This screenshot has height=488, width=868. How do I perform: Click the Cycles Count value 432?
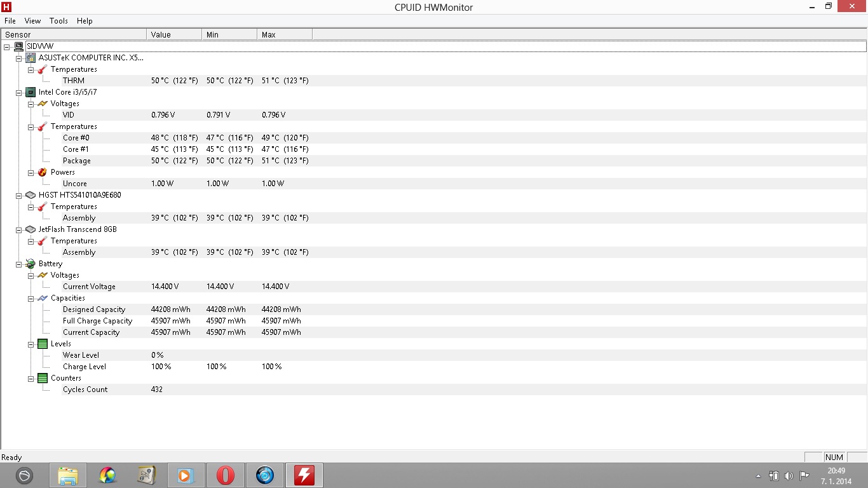coord(157,390)
